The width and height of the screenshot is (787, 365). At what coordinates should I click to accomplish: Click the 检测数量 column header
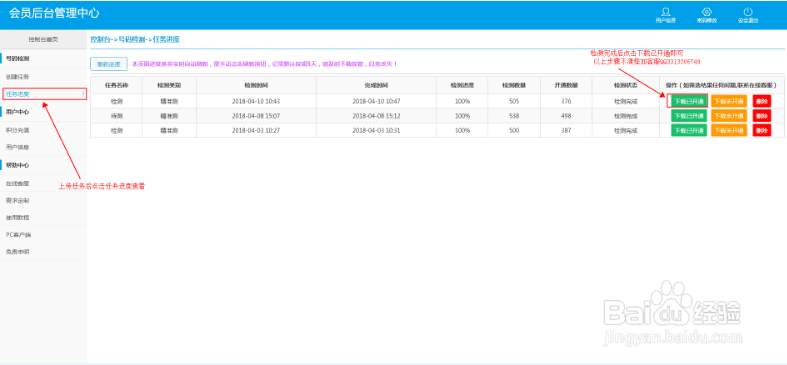click(514, 85)
